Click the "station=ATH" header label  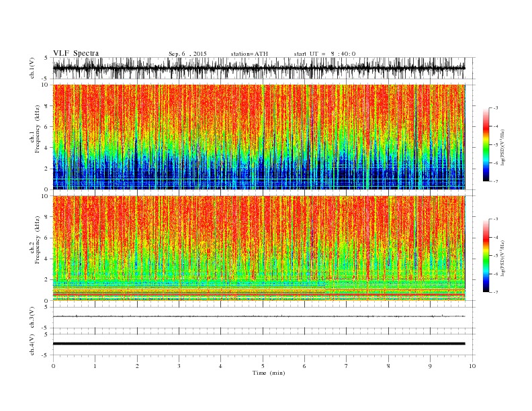pos(249,54)
